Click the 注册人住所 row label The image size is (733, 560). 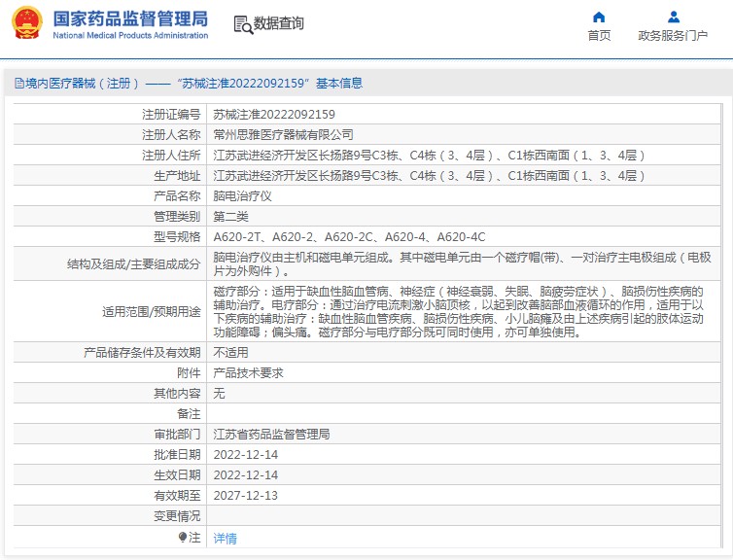pos(171,156)
